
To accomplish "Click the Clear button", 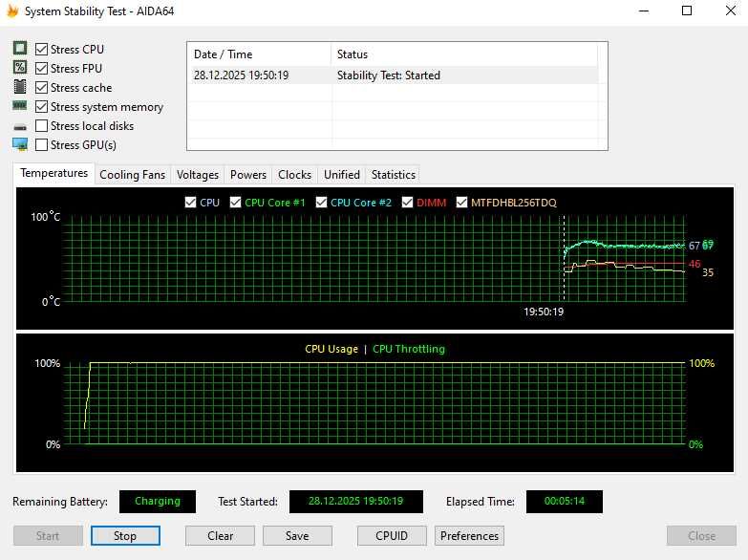I will point(220,536).
